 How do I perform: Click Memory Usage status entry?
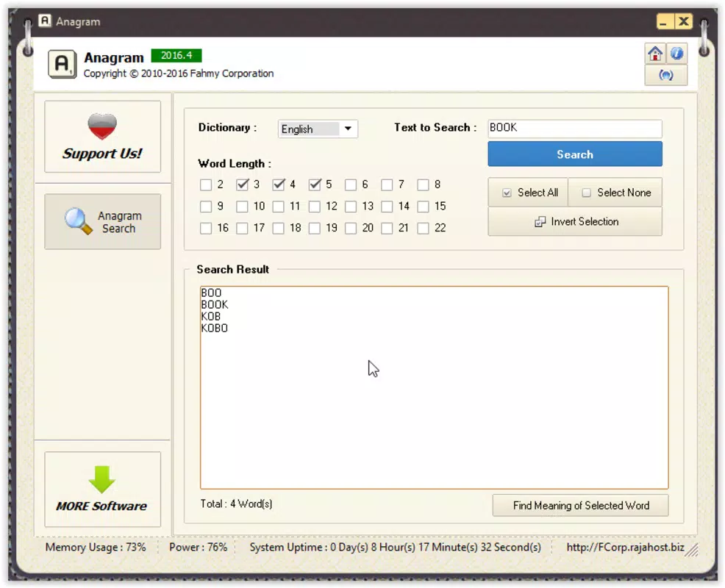click(x=96, y=548)
